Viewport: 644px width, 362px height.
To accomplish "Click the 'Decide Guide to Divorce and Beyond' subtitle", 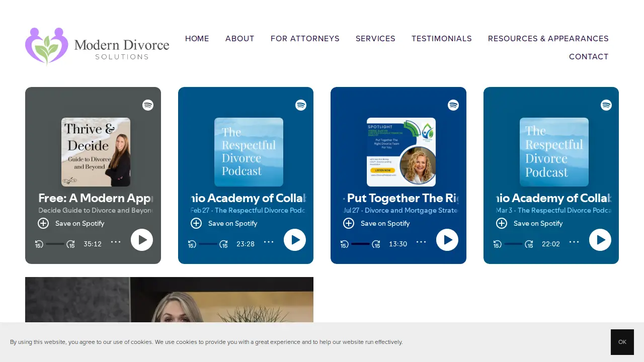I will (x=96, y=211).
